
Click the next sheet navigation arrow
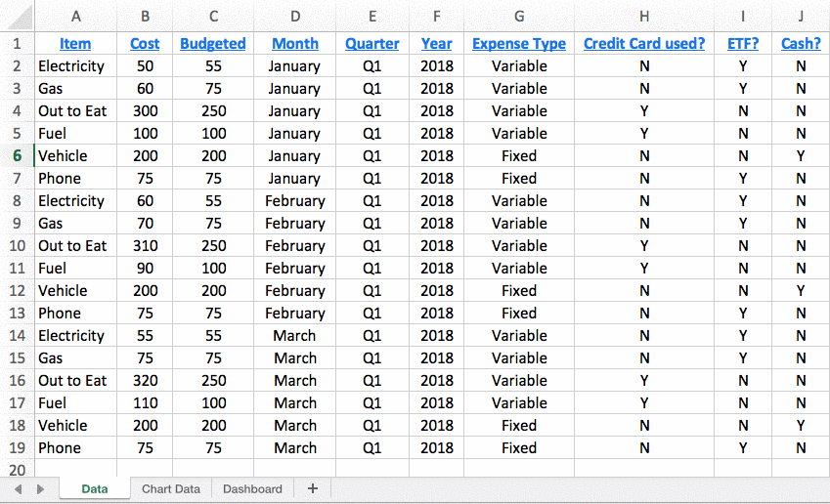[40, 488]
